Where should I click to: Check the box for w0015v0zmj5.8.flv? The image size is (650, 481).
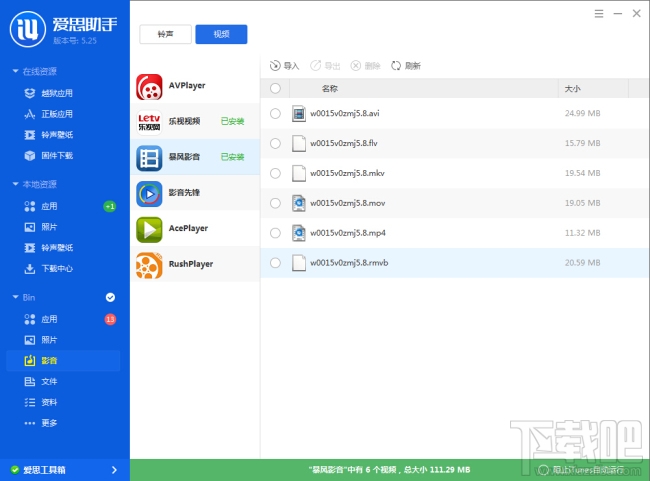pos(275,143)
